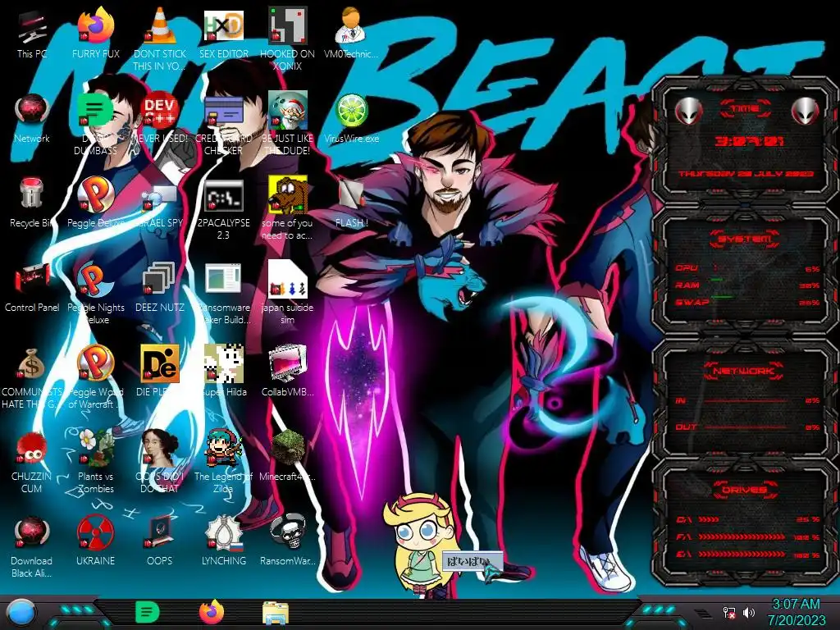Open the FLASH ! shortcut
Viewport: 840px width, 630px height.
tap(350, 194)
